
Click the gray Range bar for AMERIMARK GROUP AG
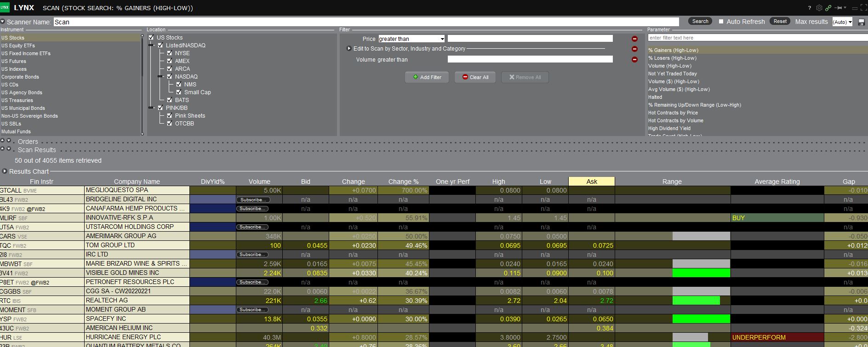pyautogui.click(x=701, y=236)
